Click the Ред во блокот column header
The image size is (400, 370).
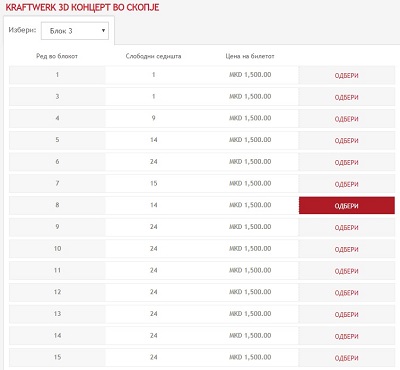click(57, 56)
